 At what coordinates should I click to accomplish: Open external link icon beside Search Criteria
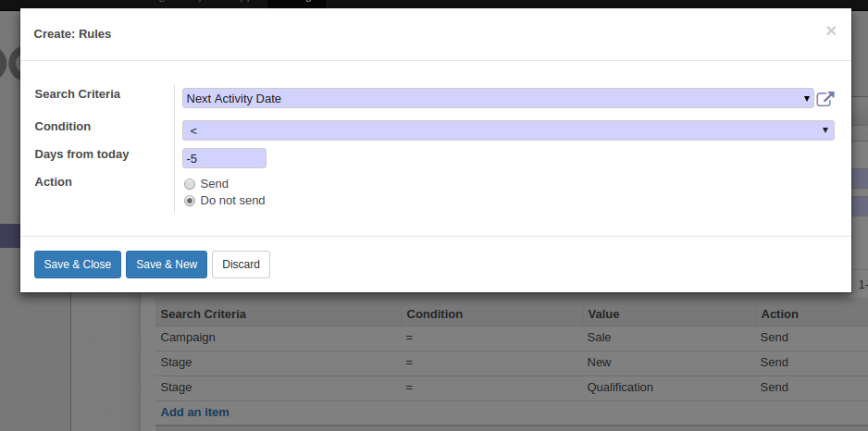pyautogui.click(x=825, y=99)
